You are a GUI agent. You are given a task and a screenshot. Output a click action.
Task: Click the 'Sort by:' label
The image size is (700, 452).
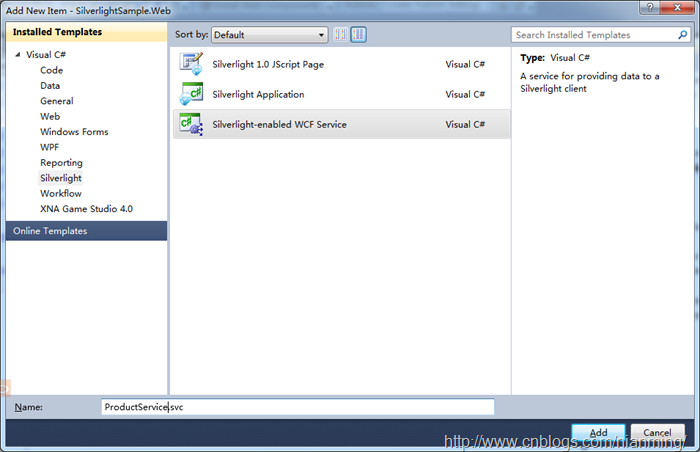(191, 34)
